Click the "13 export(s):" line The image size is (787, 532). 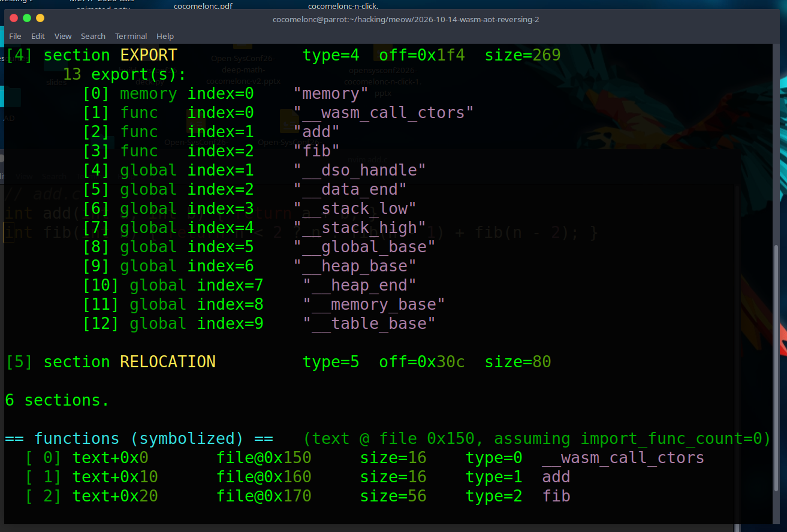click(125, 74)
